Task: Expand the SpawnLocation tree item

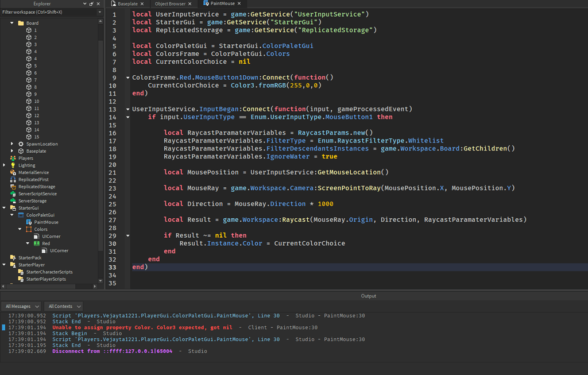Action: (12, 144)
